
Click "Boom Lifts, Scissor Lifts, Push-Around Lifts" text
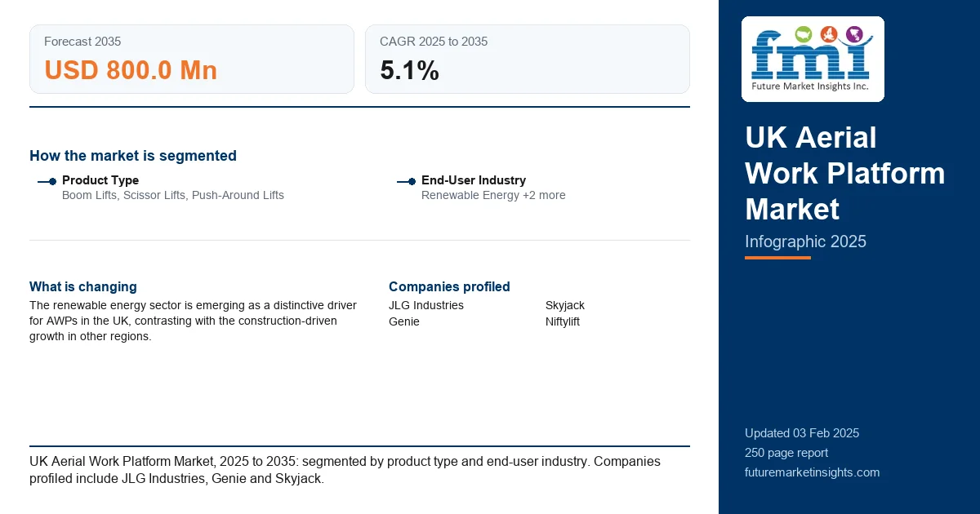[173, 195]
